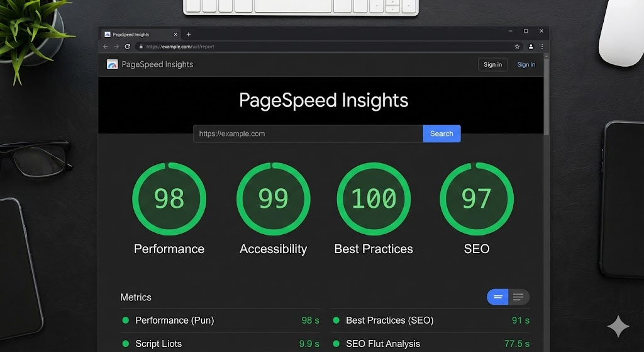Image resolution: width=644 pixels, height=352 pixels.
Task: Open a new tab with the plus icon
Action: pyautogui.click(x=189, y=35)
